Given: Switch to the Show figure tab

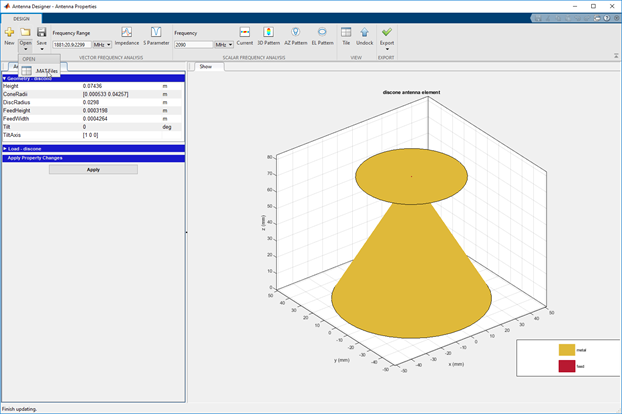Looking at the screenshot, I should point(205,67).
